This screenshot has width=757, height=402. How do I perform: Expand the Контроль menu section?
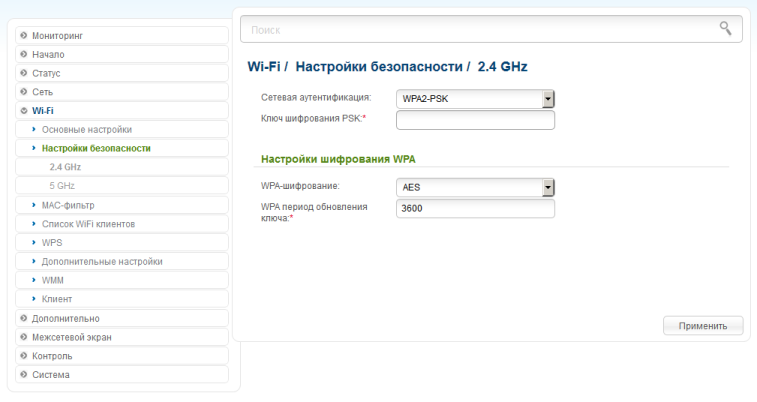[x=122, y=356]
